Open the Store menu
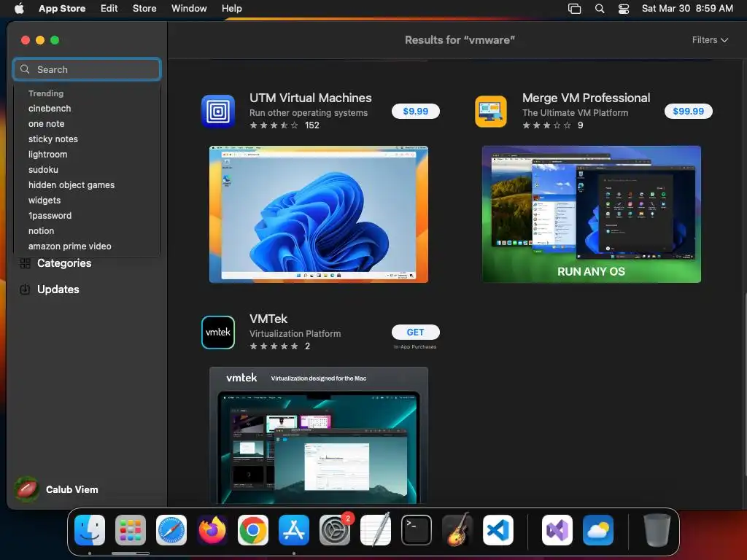Image resolution: width=747 pixels, height=560 pixels. coord(144,9)
